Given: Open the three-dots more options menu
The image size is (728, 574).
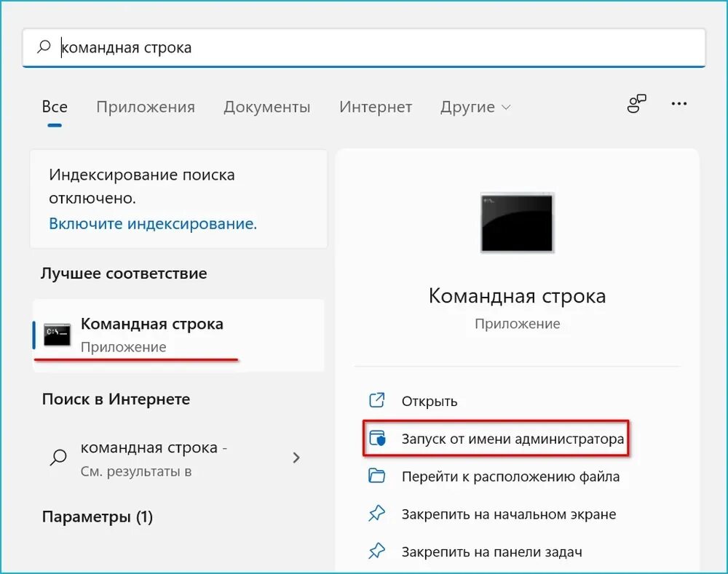Looking at the screenshot, I should click(678, 103).
